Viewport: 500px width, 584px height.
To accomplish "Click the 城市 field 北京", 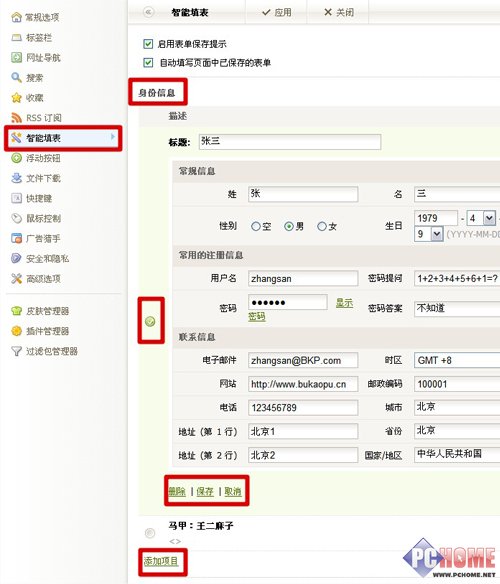I will pyautogui.click(x=457, y=407).
